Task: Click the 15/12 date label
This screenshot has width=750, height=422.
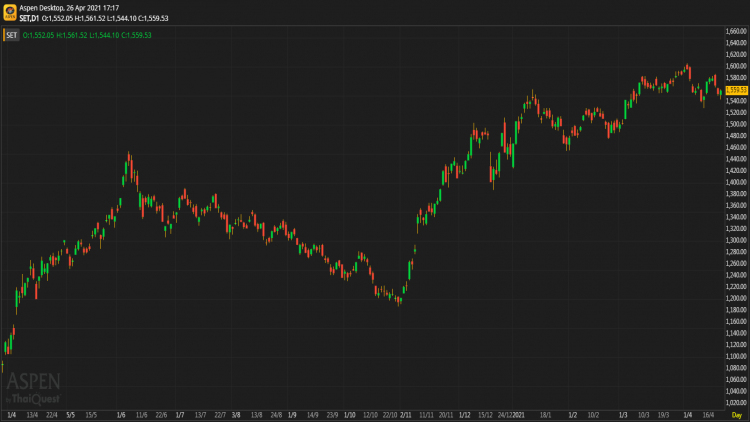Action: pos(485,415)
